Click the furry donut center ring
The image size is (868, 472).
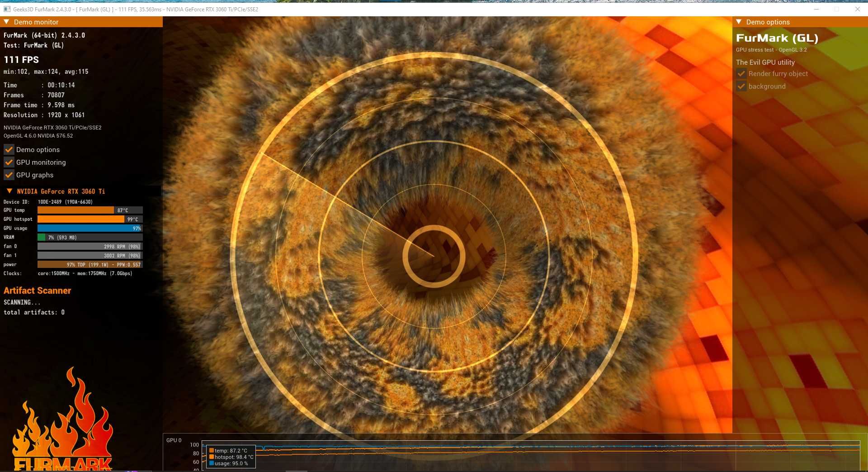click(x=434, y=256)
